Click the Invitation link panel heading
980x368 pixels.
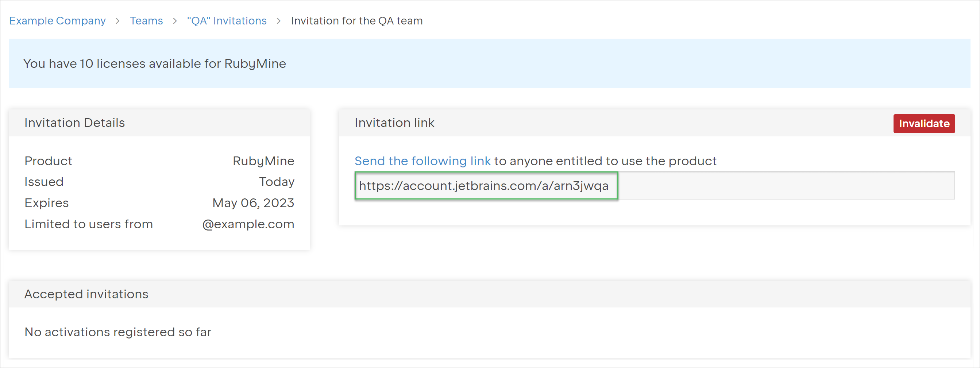[394, 123]
